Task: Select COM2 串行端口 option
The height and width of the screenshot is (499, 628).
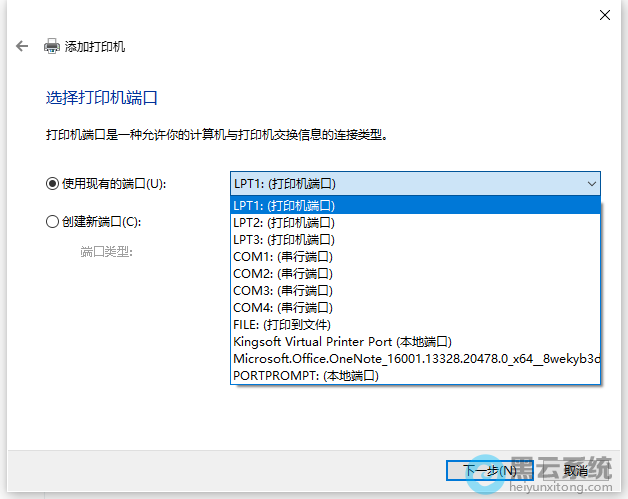Action: pos(415,273)
